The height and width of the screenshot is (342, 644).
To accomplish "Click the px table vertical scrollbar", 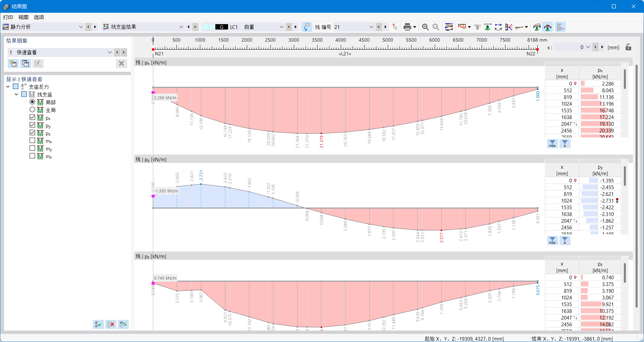I will point(625,79).
